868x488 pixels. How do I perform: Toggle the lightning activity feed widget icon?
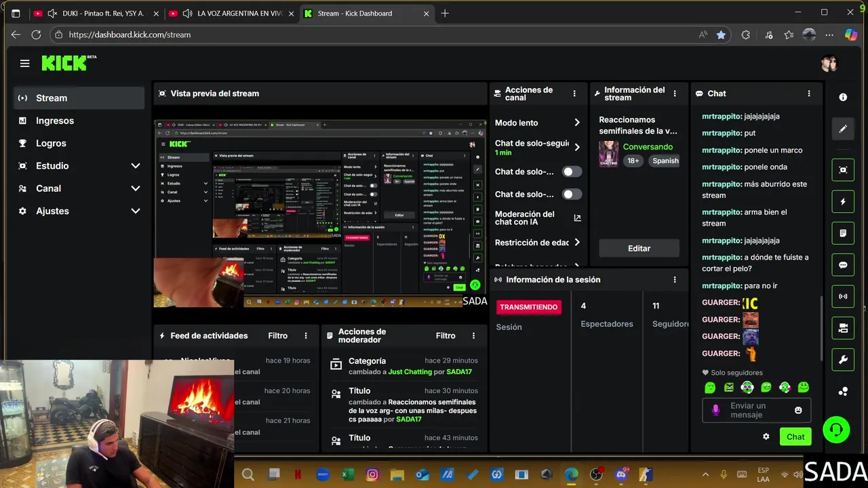click(843, 201)
